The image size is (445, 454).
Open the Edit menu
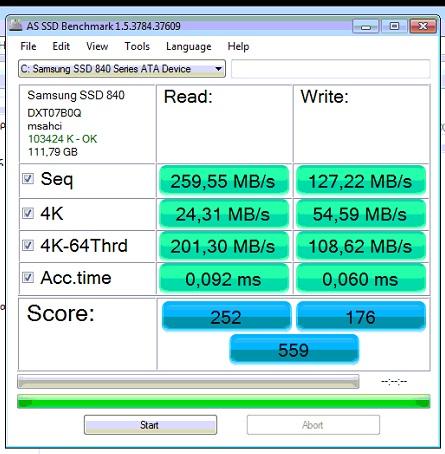[x=61, y=46]
